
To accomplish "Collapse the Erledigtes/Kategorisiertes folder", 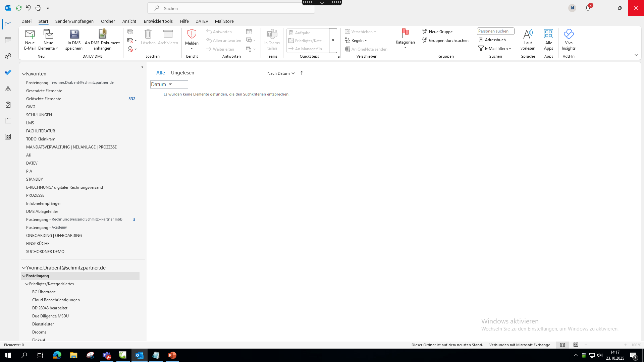I will (27, 284).
